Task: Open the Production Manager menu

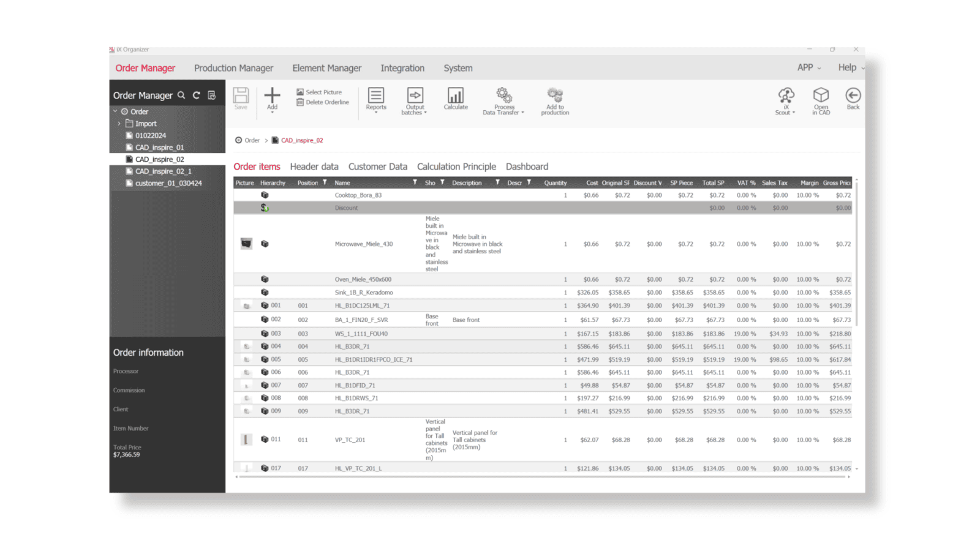Action: point(233,68)
